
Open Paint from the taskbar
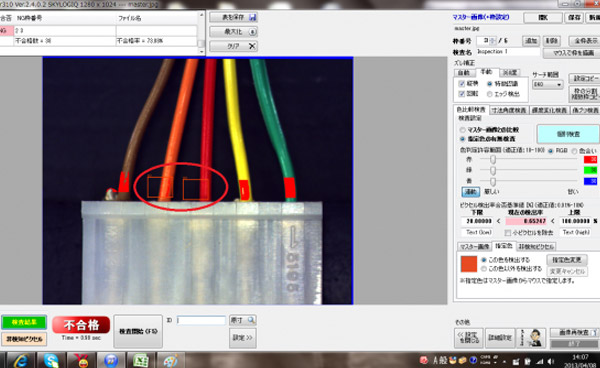coord(171,360)
